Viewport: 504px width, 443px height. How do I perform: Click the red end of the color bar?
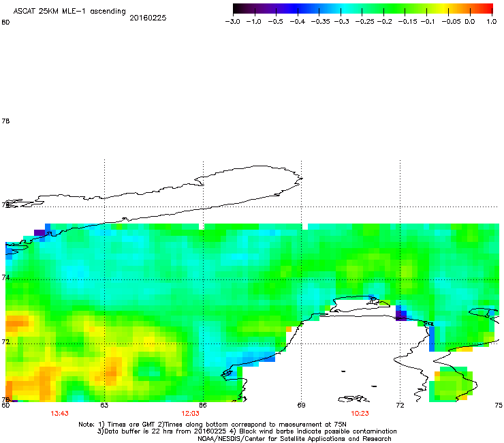[x=487, y=9]
